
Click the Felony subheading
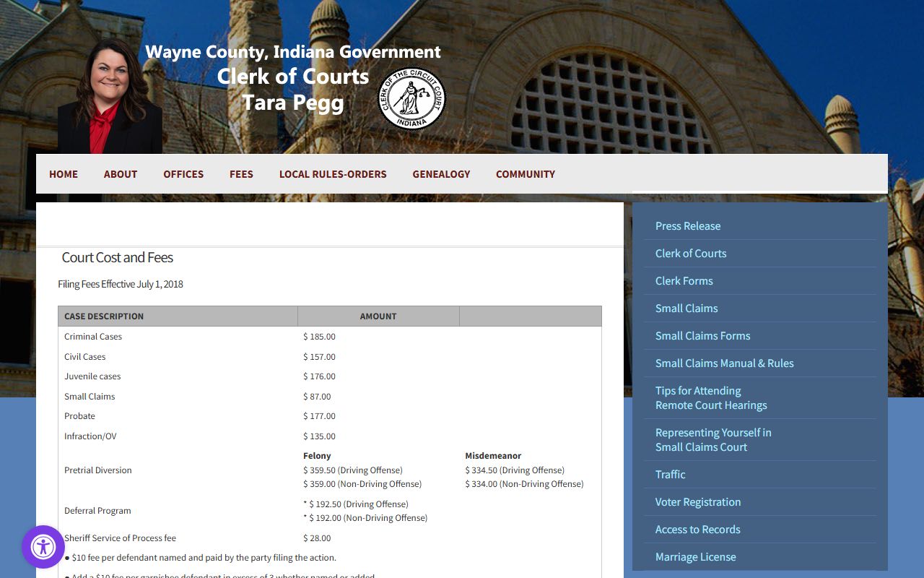[x=317, y=456]
